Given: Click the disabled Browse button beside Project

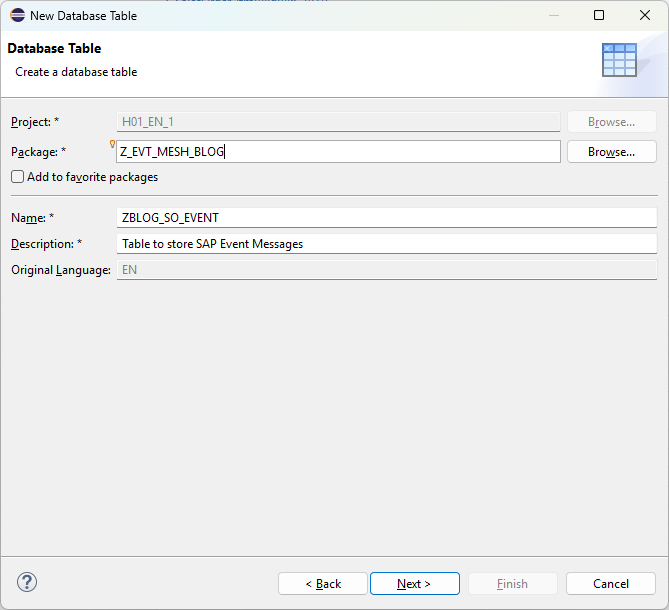Looking at the screenshot, I should (x=611, y=122).
